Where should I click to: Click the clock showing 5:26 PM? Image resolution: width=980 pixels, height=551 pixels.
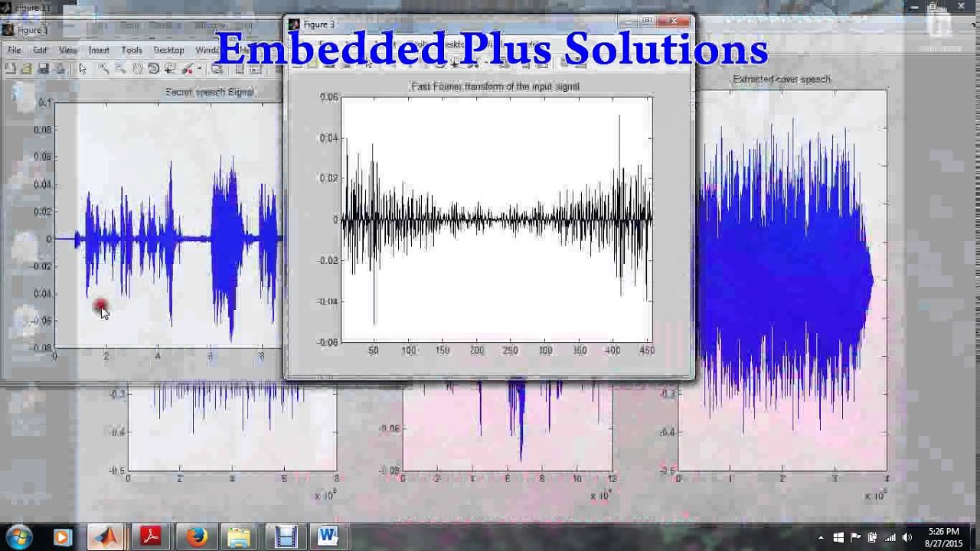[944, 531]
